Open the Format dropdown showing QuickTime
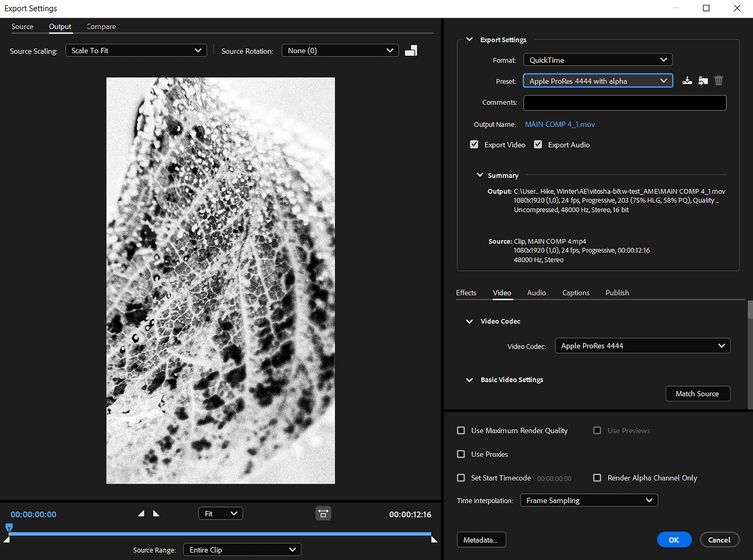This screenshot has height=560, width=753. 598,60
